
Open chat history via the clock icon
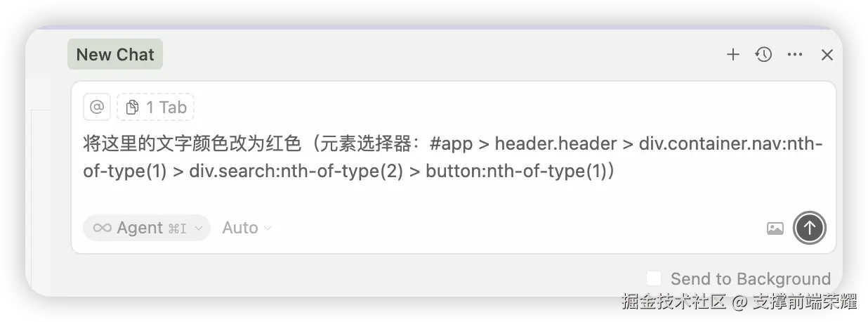(x=764, y=55)
